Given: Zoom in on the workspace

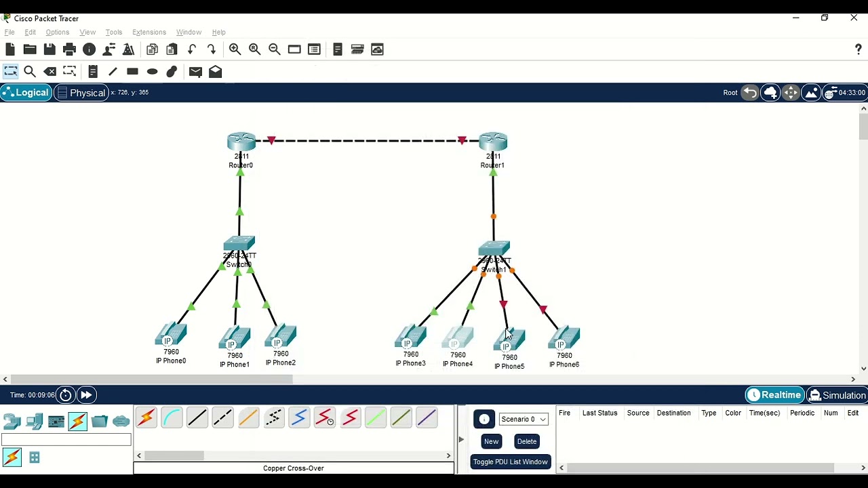Looking at the screenshot, I should (x=235, y=49).
